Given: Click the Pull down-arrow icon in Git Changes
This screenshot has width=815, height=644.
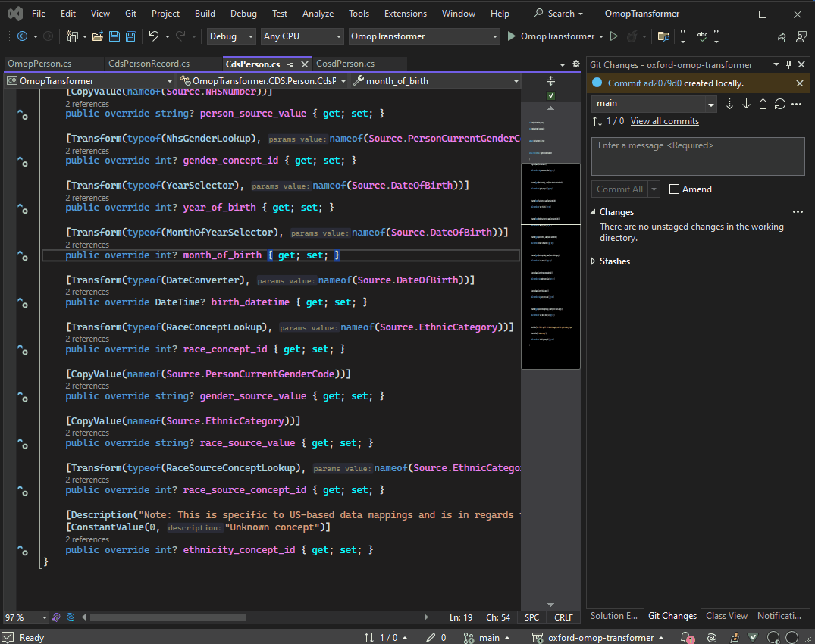Looking at the screenshot, I should point(747,104).
